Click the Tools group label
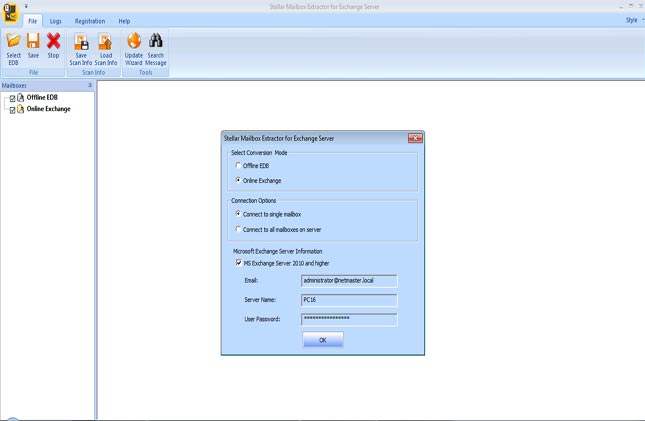Screen dimensions: 645x421 point(146,72)
